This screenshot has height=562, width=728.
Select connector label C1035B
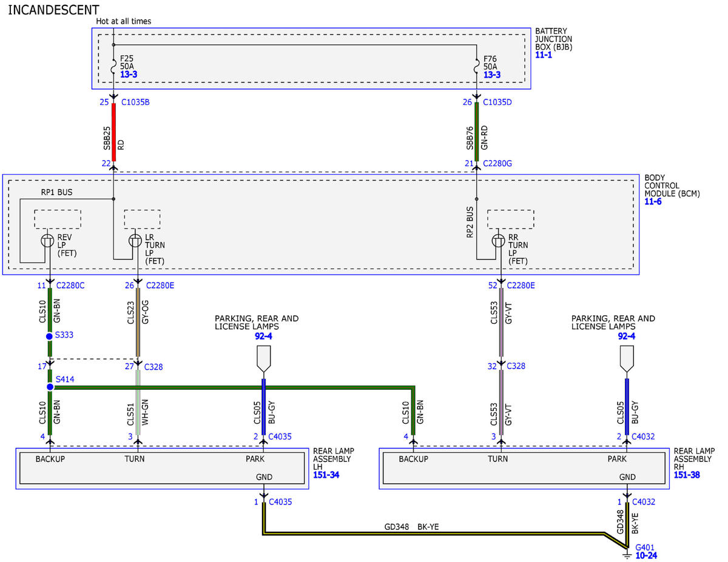(x=135, y=102)
